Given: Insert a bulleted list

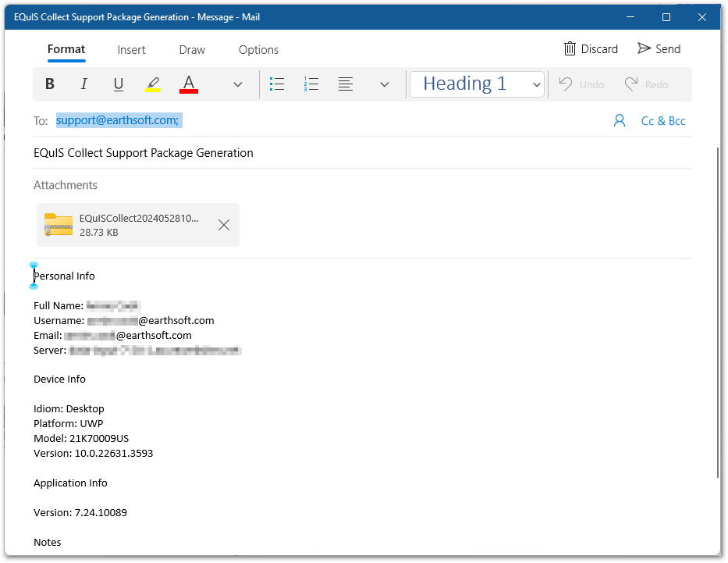Looking at the screenshot, I should tap(277, 84).
